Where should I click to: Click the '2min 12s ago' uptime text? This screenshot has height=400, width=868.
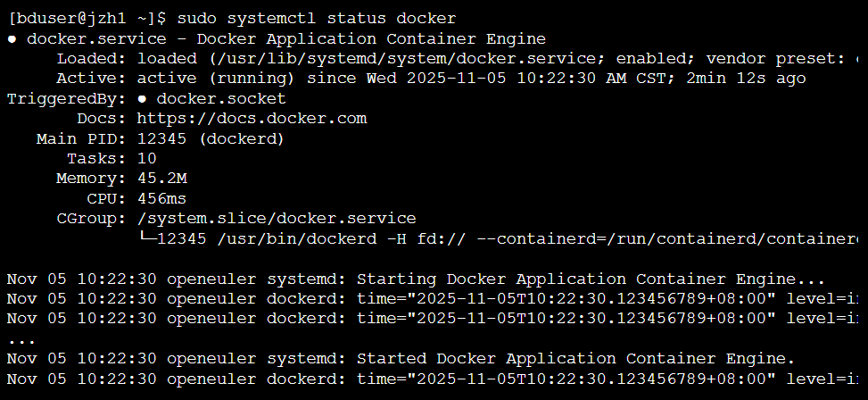tap(746, 79)
